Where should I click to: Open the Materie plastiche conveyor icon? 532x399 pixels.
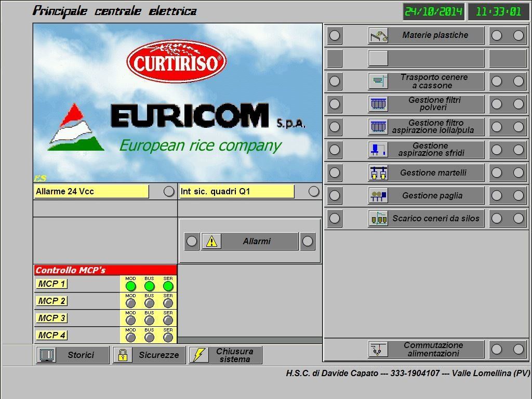378,35
